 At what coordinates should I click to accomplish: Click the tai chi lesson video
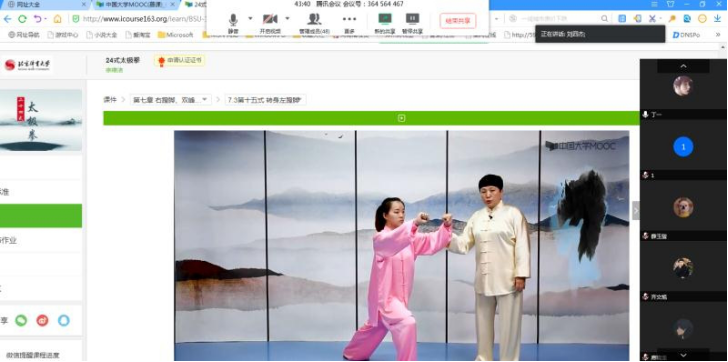[402, 246]
